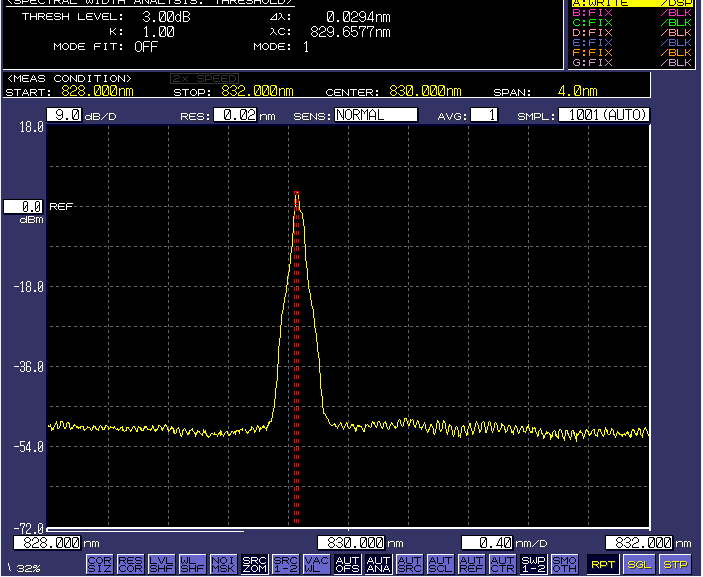Click the VAC WL vacuum wavelength icon
The height and width of the screenshot is (577, 703).
[x=316, y=564]
